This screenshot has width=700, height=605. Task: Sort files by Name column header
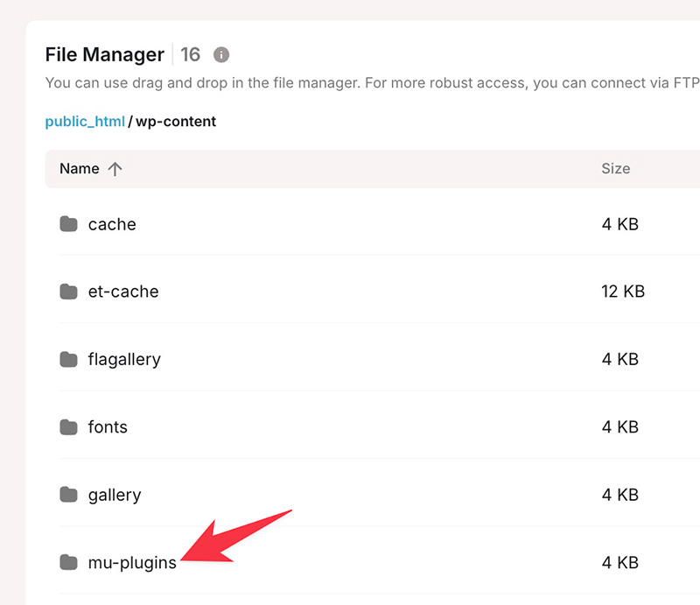click(80, 169)
